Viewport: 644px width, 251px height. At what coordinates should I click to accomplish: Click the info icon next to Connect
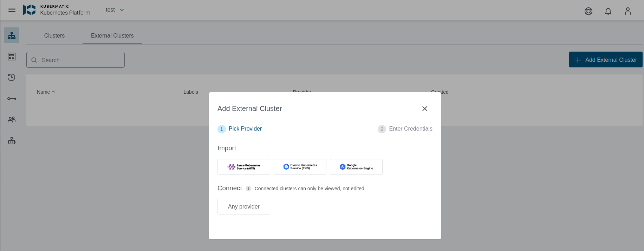(x=248, y=189)
